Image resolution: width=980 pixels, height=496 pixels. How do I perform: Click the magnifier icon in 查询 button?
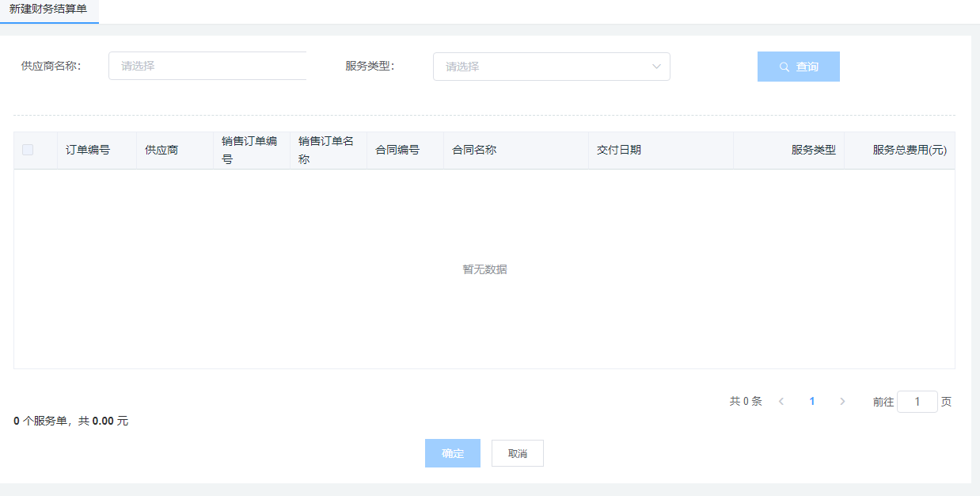point(784,67)
